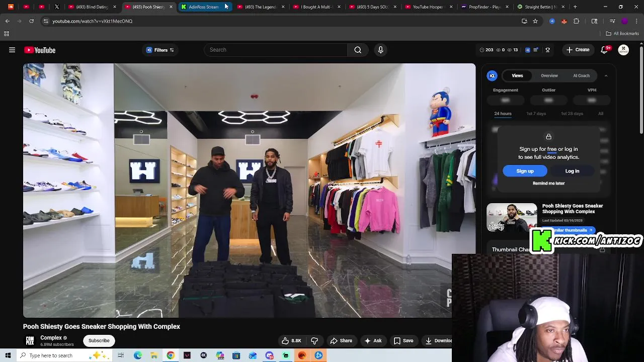Viewport: 644px width, 362px height.
Task: Click the Log in button
Action: click(x=572, y=171)
